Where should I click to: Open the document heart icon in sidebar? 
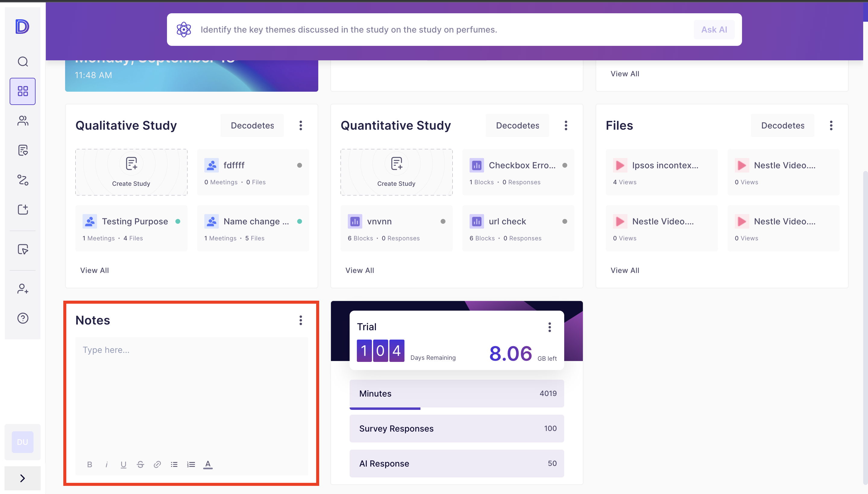click(23, 150)
